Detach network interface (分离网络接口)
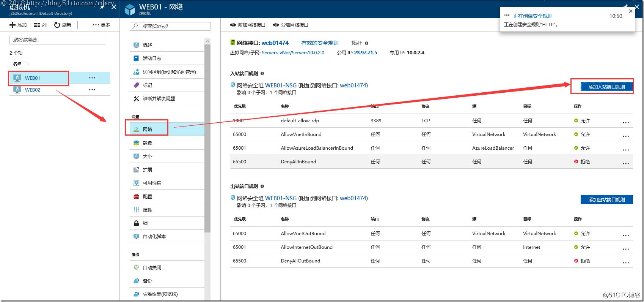The image size is (644, 302). point(291,25)
